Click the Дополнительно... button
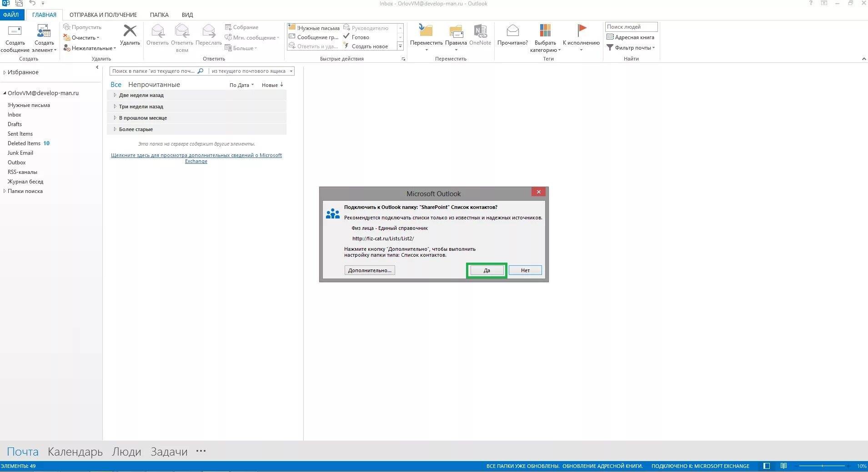Image resolution: width=868 pixels, height=472 pixels. 370,270
